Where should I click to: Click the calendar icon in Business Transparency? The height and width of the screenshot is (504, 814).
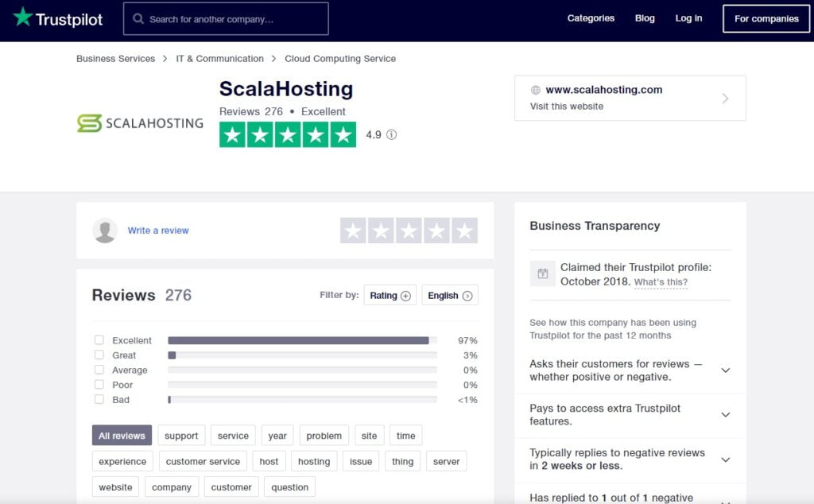pos(543,273)
